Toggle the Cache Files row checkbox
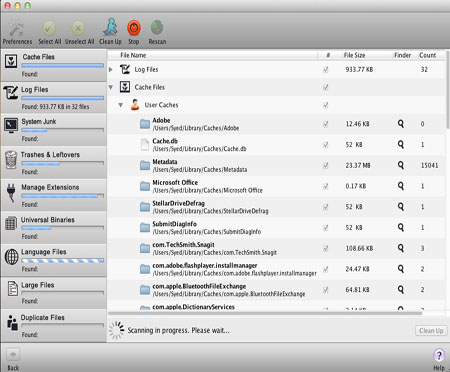The width and height of the screenshot is (450, 372). [x=325, y=87]
